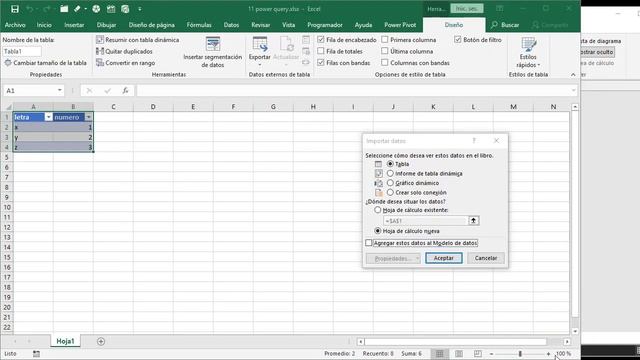The width and height of the screenshot is (640, 360).
Task: Click the Undo arrow in the quick access toolbar
Action: click(29, 9)
